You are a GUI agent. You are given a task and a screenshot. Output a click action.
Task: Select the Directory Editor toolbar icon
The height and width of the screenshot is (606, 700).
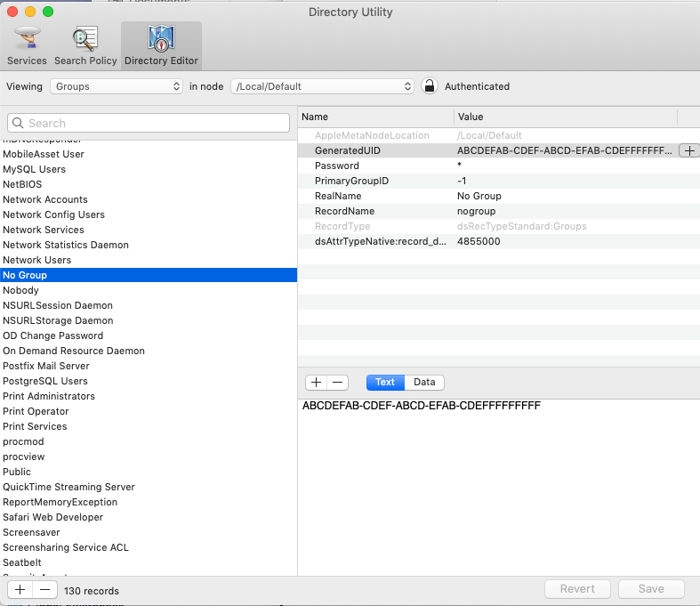click(x=161, y=46)
